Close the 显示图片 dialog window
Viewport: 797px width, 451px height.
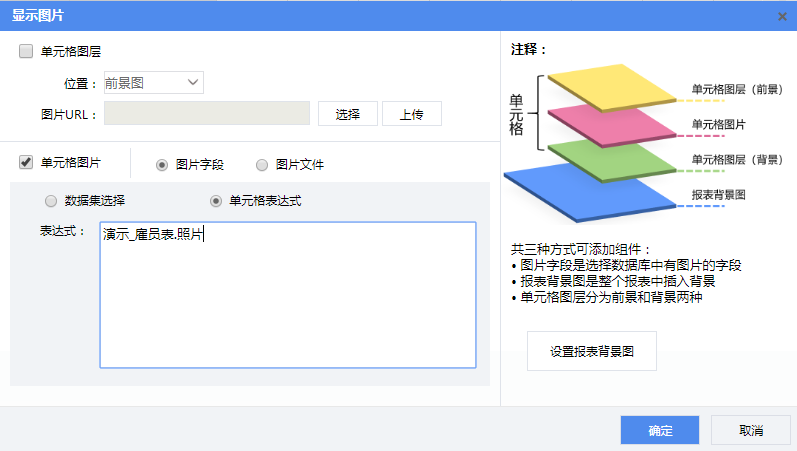782,16
